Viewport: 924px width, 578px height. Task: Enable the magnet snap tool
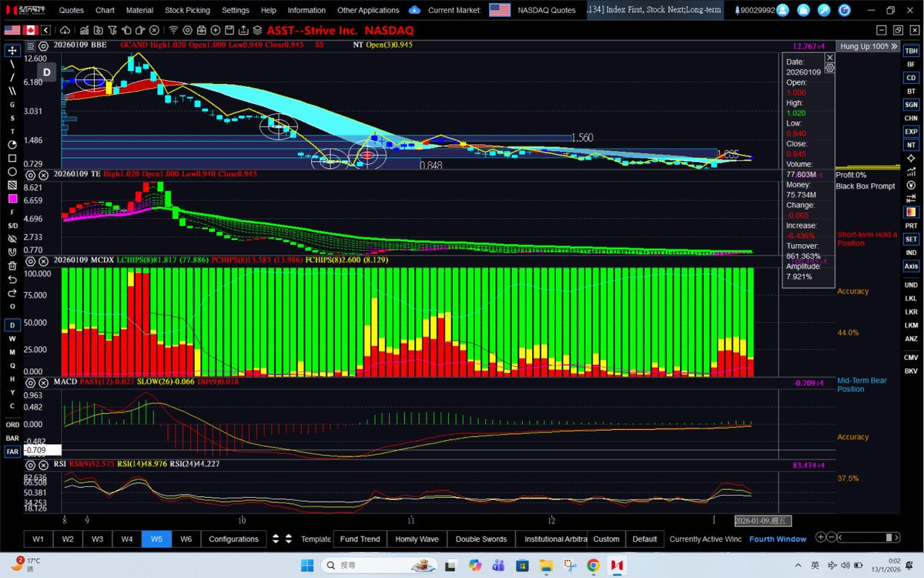[x=12, y=252]
